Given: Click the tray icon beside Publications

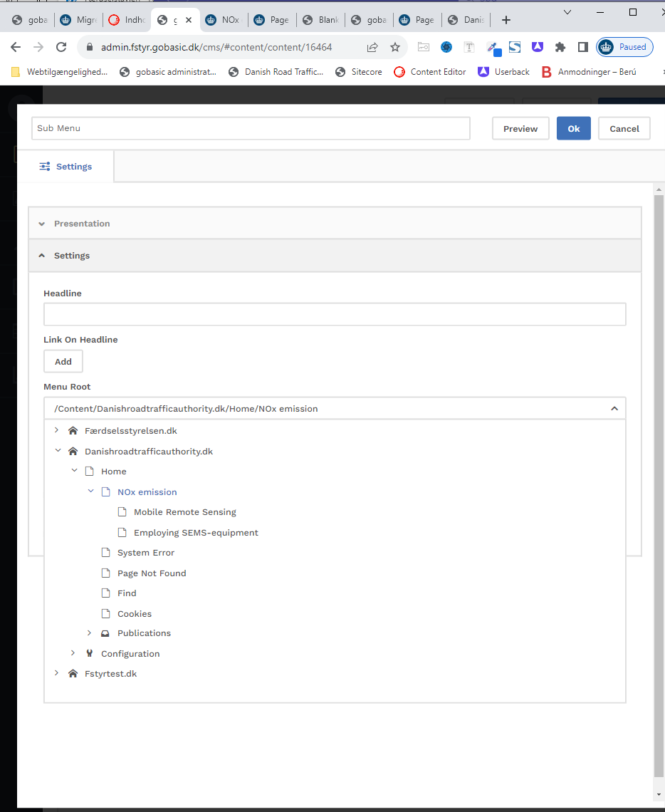Looking at the screenshot, I should (x=105, y=633).
